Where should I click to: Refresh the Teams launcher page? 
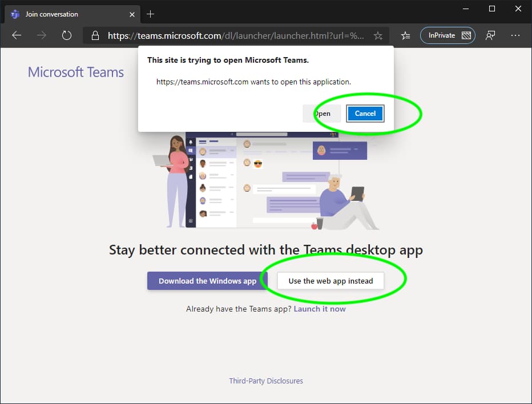coord(67,35)
